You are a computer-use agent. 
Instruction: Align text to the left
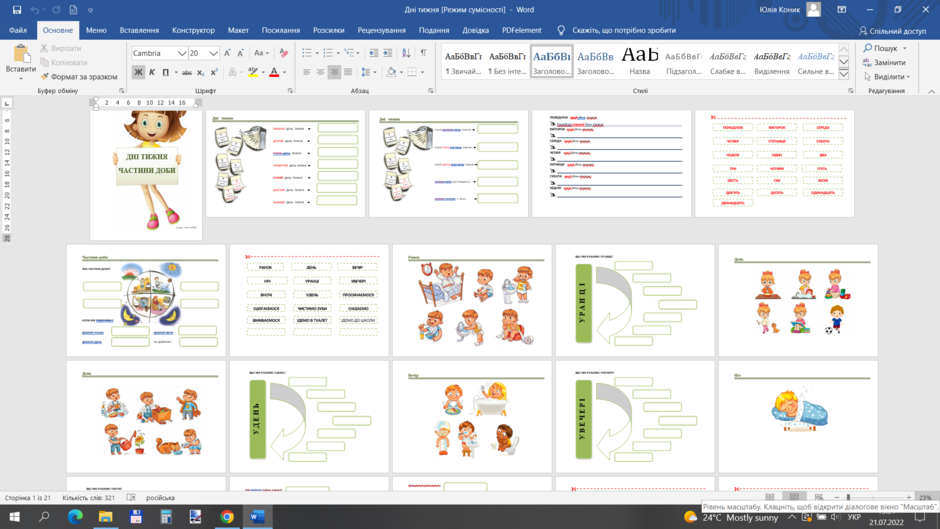pyautogui.click(x=307, y=73)
